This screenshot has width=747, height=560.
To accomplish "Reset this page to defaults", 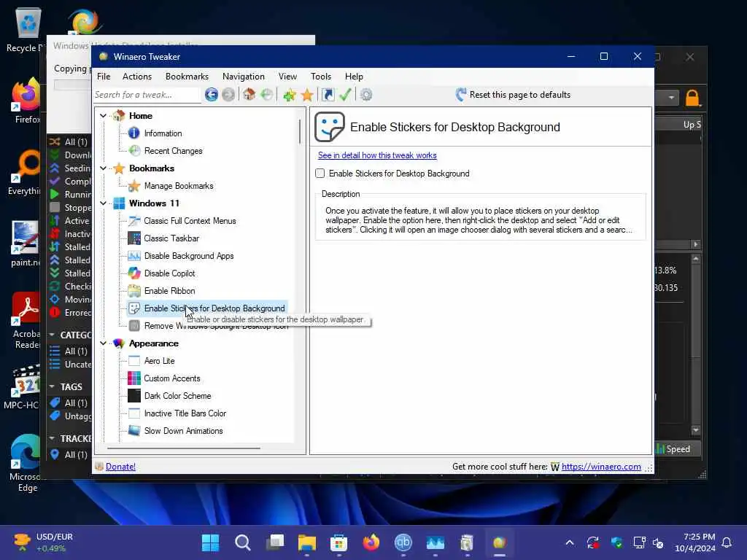I will [x=513, y=95].
